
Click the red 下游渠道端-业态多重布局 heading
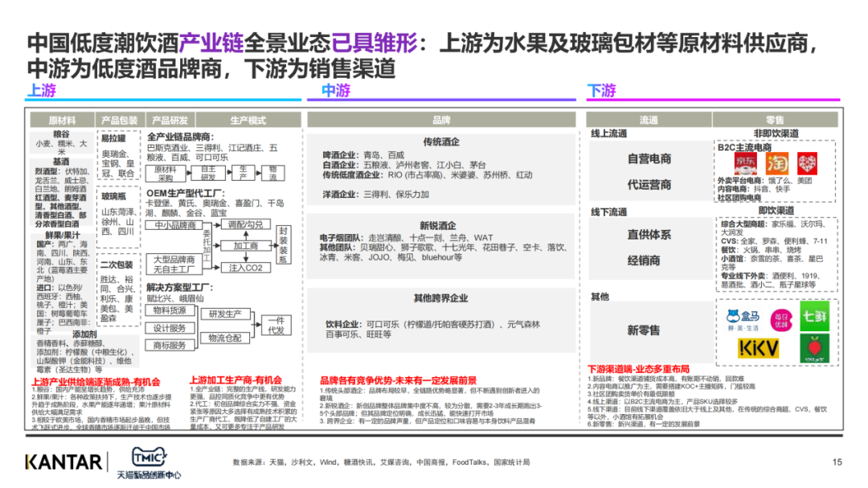point(638,369)
